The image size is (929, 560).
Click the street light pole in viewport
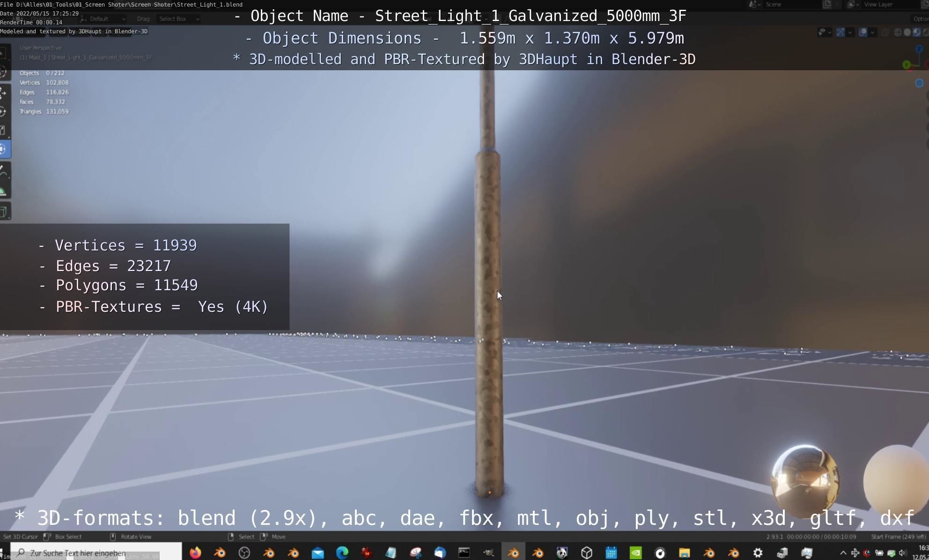pyautogui.click(x=488, y=281)
